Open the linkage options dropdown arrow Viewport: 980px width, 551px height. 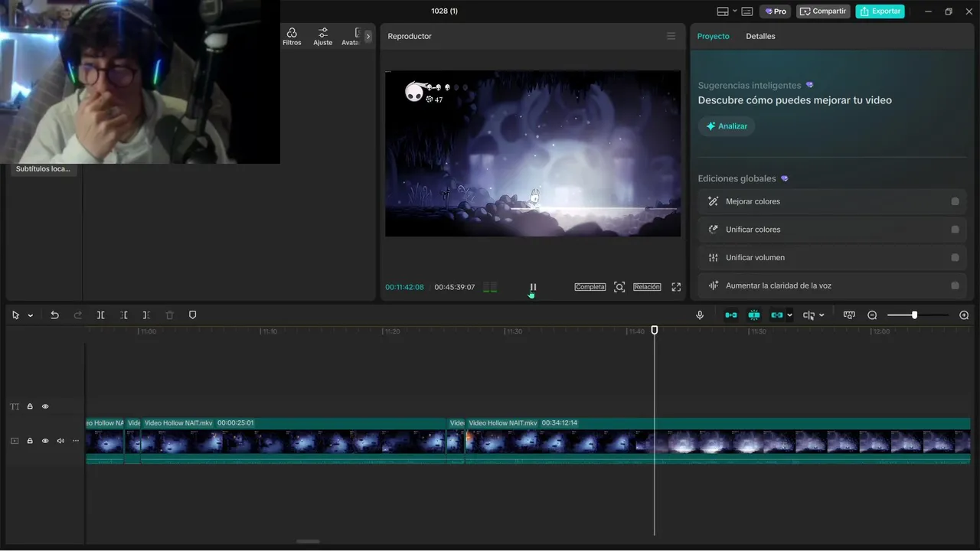click(x=789, y=315)
